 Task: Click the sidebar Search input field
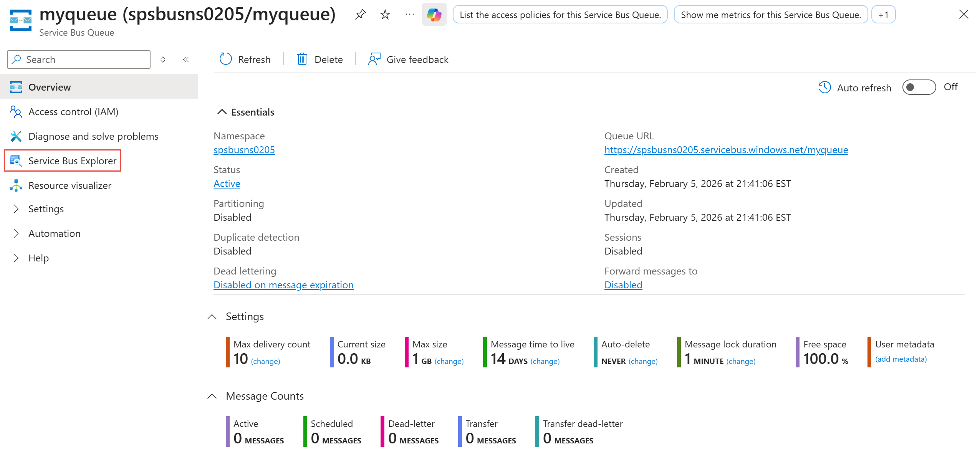point(79,60)
